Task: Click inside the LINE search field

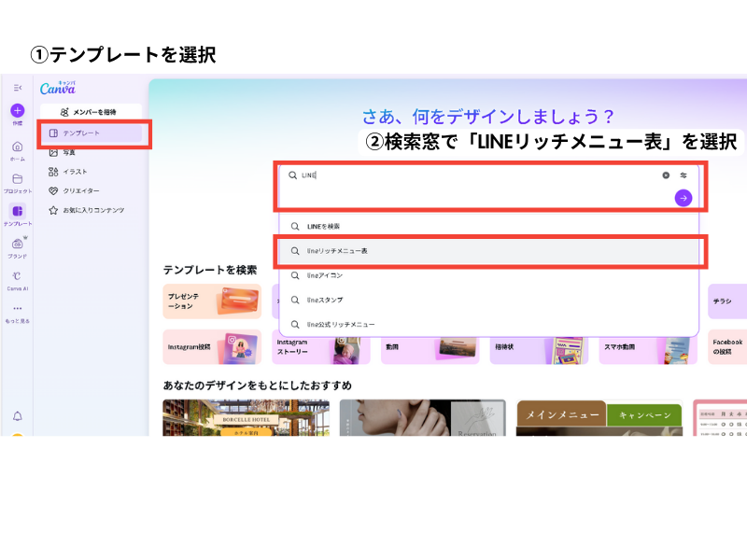Action: coord(467,175)
